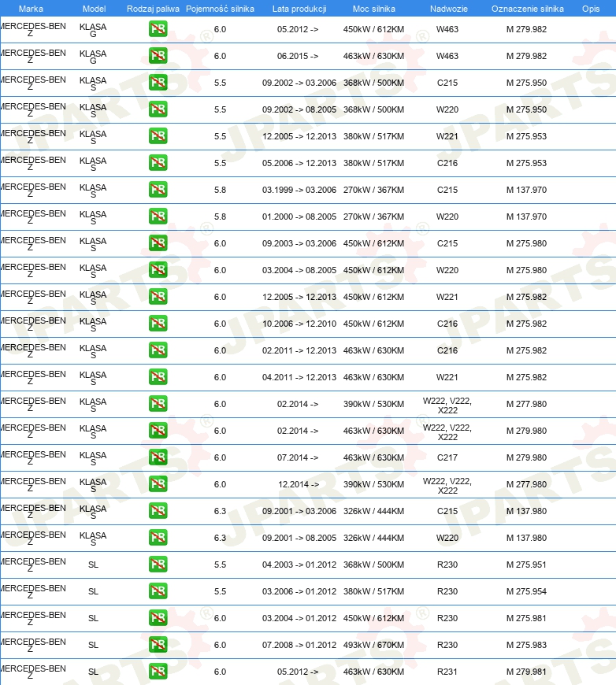
Task: Pick the petrol icon in the 01.2000 -> 08.2005 row
Action: click(x=158, y=217)
